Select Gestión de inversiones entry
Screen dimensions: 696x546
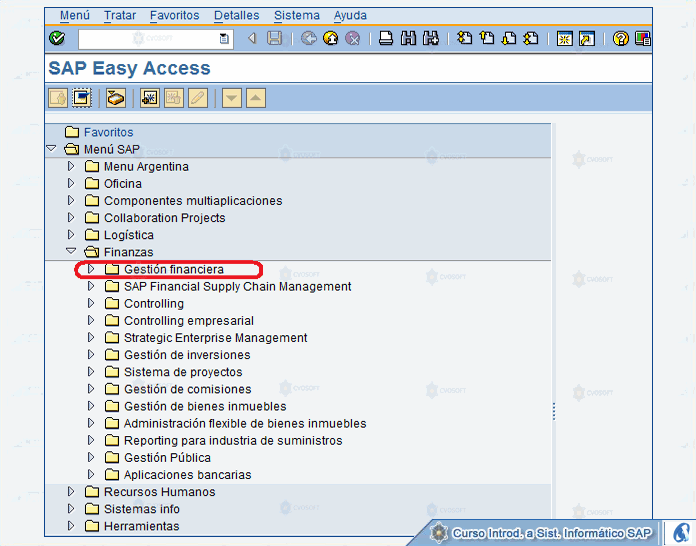187,355
